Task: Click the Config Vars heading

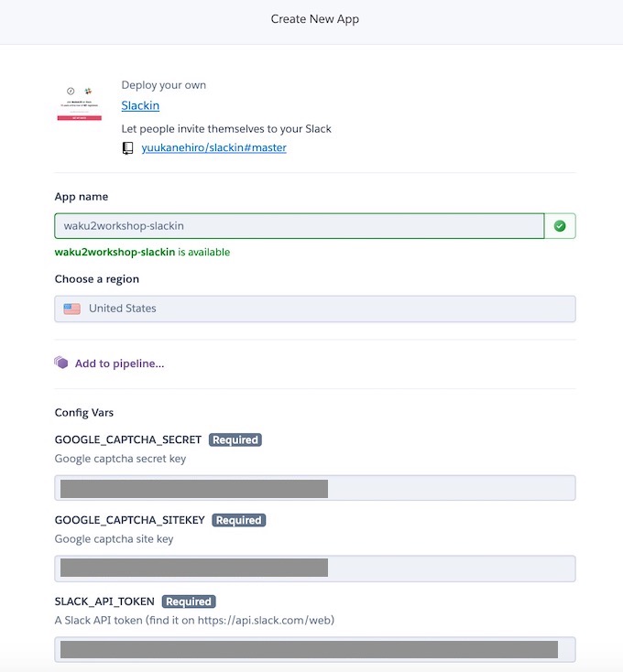Action: click(84, 413)
